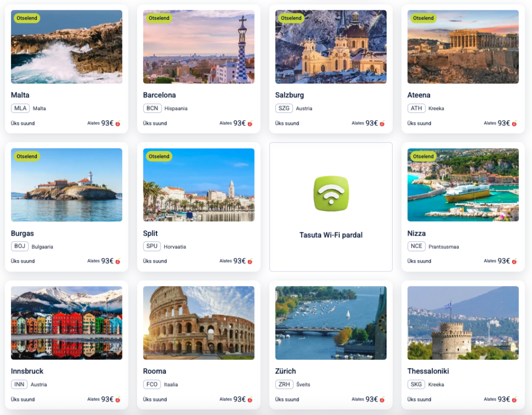Click the Otselend label on Nizza card
Viewport: 532px width, 415px height.
coord(423,156)
